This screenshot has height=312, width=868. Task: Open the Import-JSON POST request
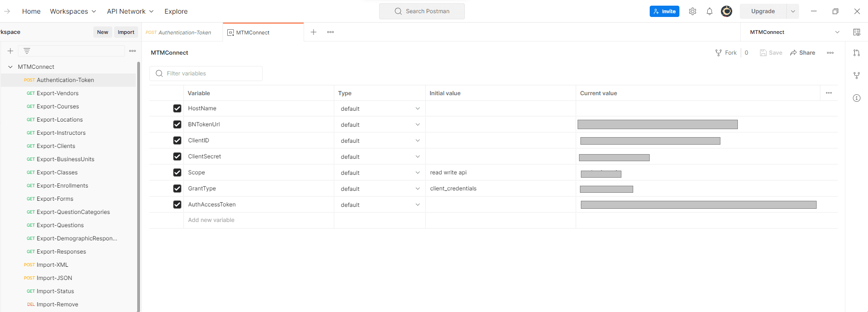[68, 278]
